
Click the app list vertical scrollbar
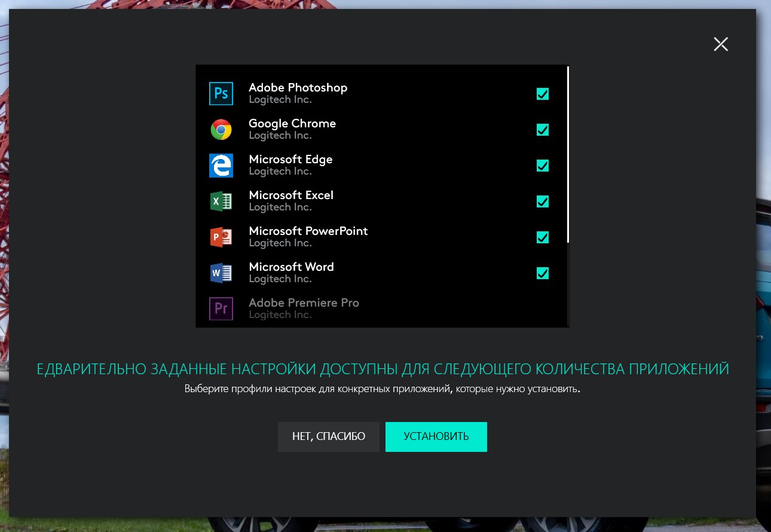click(x=568, y=154)
